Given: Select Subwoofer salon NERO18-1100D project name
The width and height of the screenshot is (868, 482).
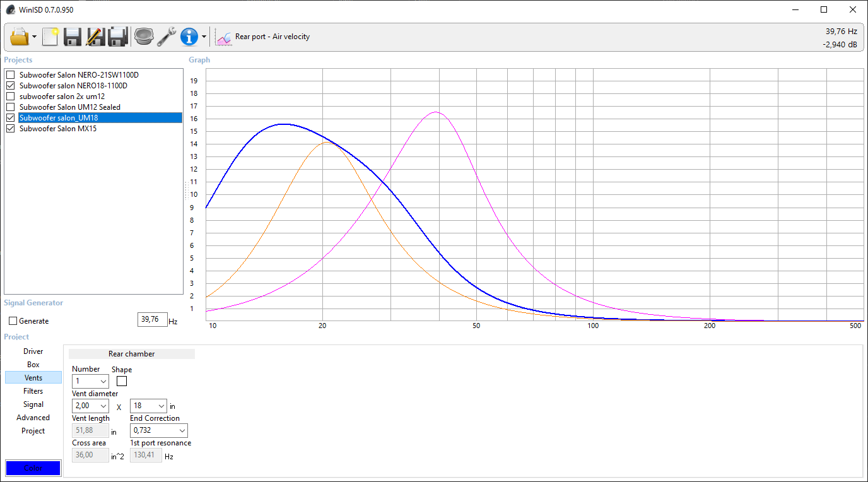Looking at the screenshot, I should (73, 86).
